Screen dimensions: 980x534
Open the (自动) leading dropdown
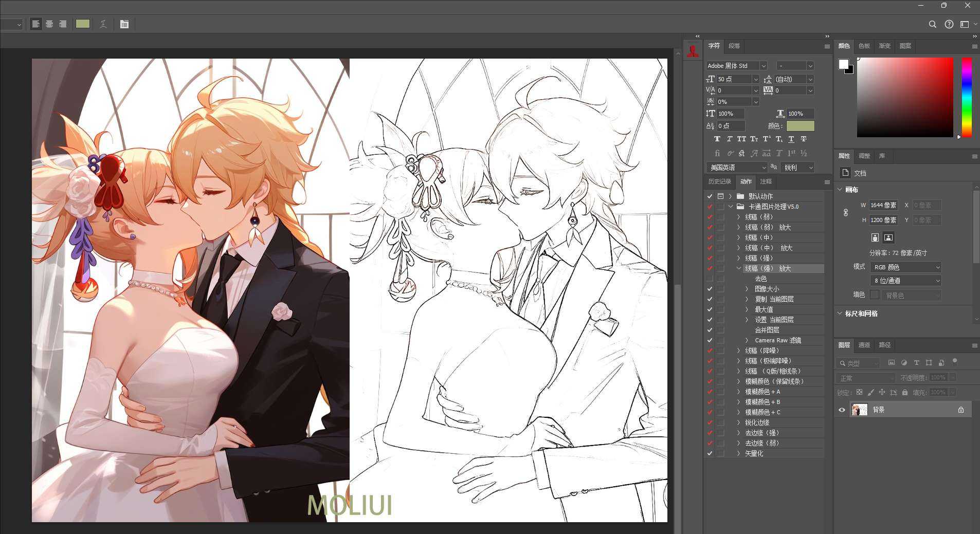[810, 79]
